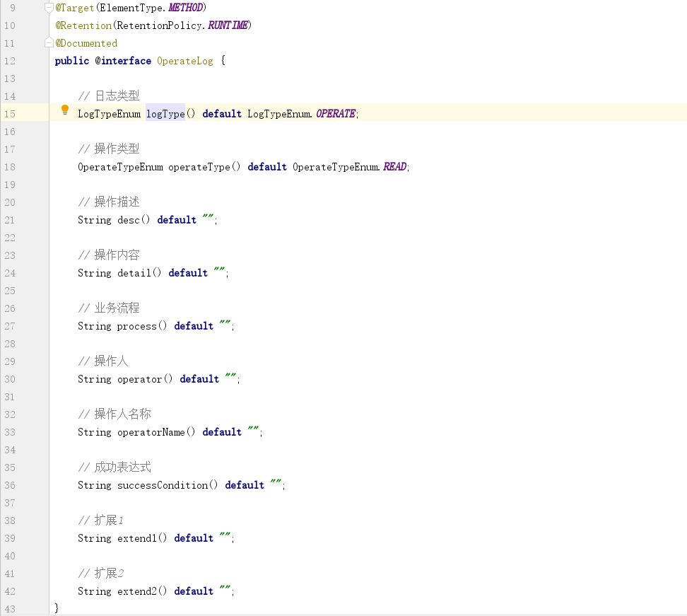Viewport: 687px width, 616px height.
Task: Collapse the fold marker beside @Documented
Action: coord(49,43)
